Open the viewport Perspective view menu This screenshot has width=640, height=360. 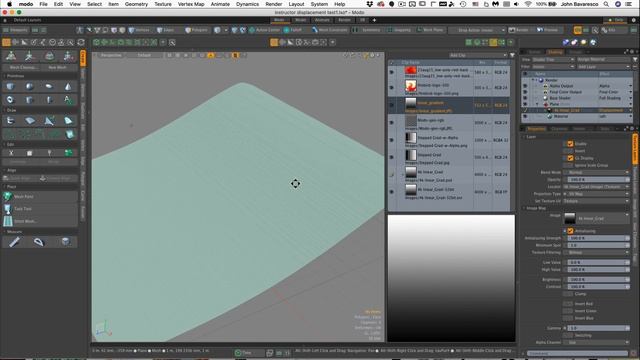(111, 55)
